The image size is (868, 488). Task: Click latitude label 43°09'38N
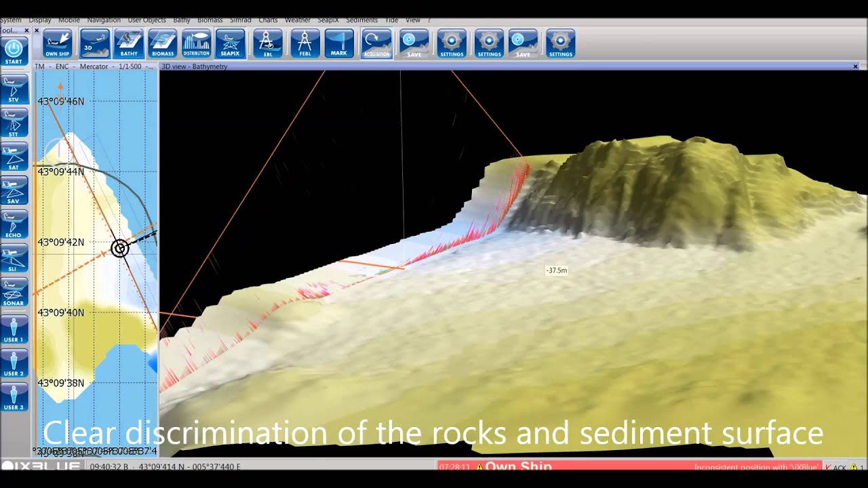[61, 383]
